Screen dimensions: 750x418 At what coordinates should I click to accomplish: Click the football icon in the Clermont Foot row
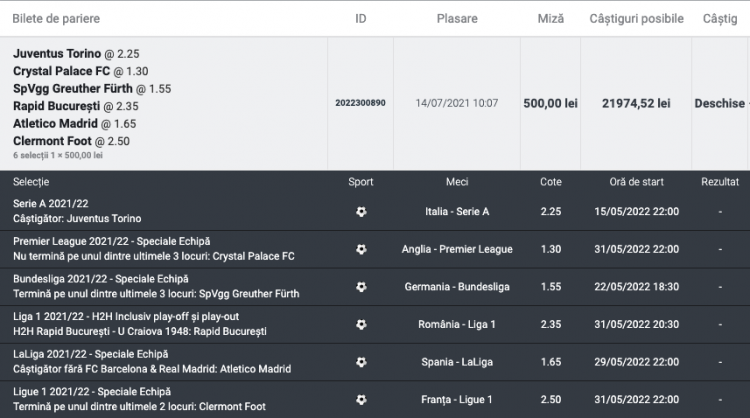pos(361,399)
